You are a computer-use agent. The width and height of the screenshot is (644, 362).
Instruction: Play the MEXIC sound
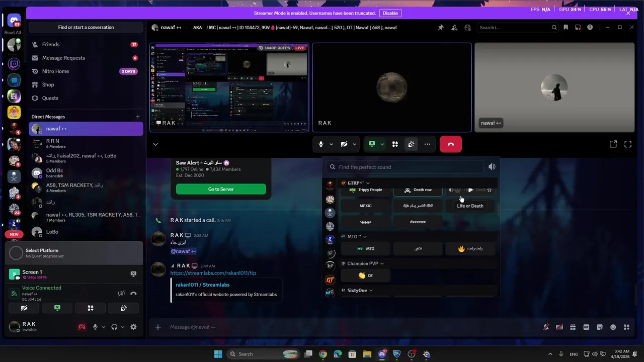[x=365, y=206]
